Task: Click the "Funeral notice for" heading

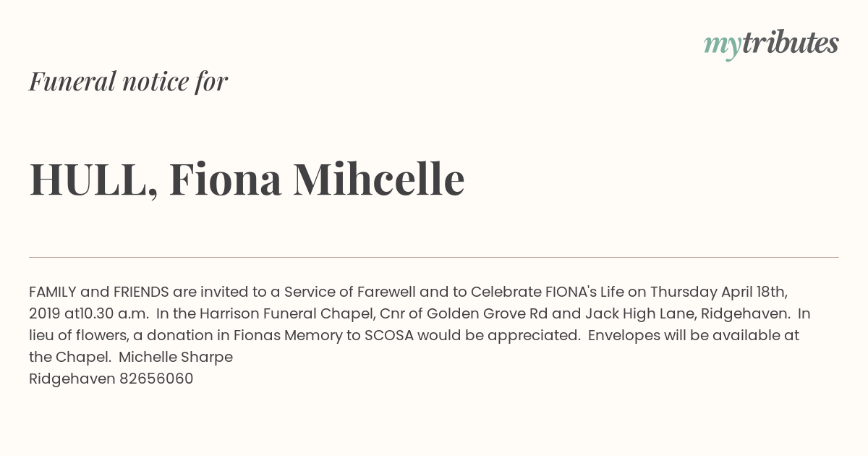Action: tap(128, 81)
